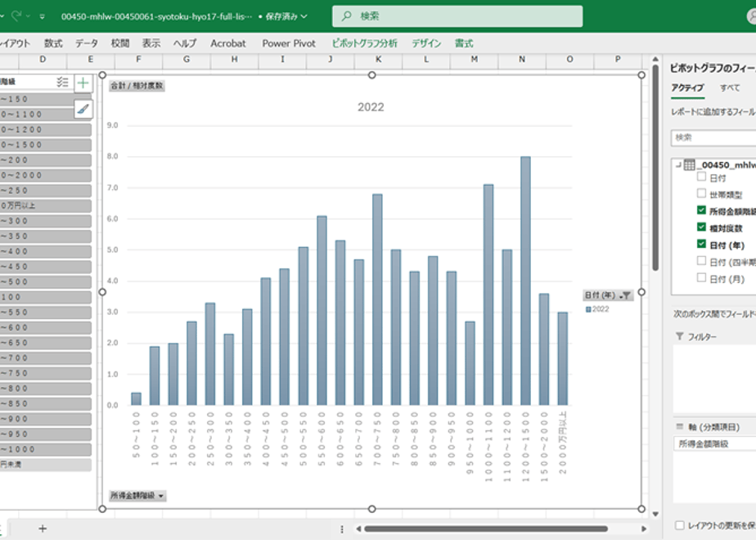
Task: Toggle the ～300 slicer item
Action: pos(45,221)
